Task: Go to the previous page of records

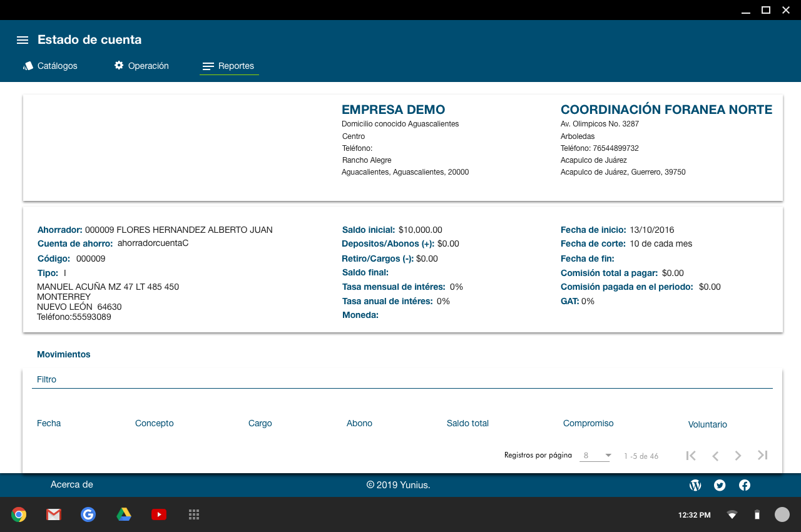Action: [x=715, y=456]
